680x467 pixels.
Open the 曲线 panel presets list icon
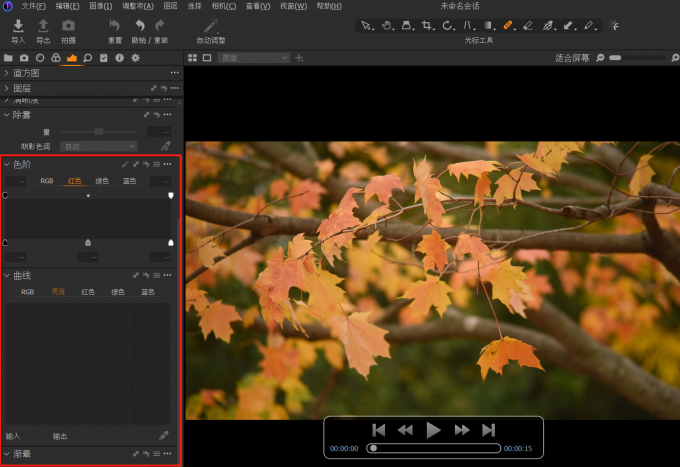pyautogui.click(x=157, y=275)
